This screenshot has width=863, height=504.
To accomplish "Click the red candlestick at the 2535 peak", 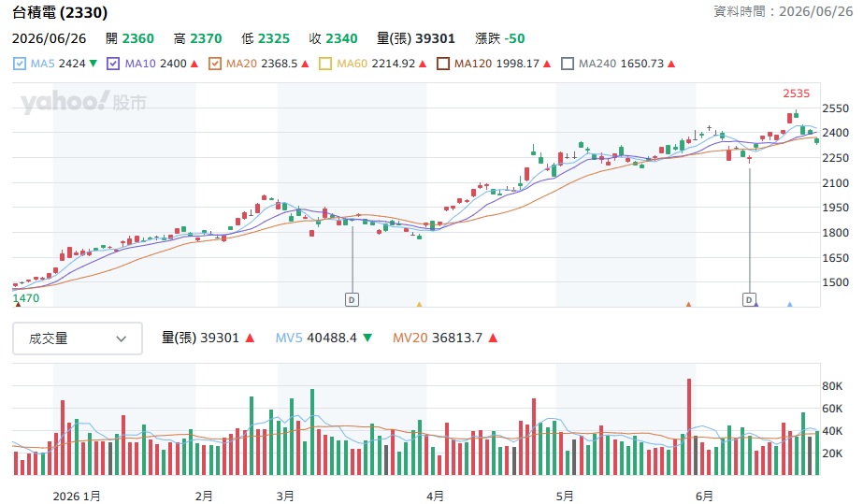I will [x=790, y=118].
